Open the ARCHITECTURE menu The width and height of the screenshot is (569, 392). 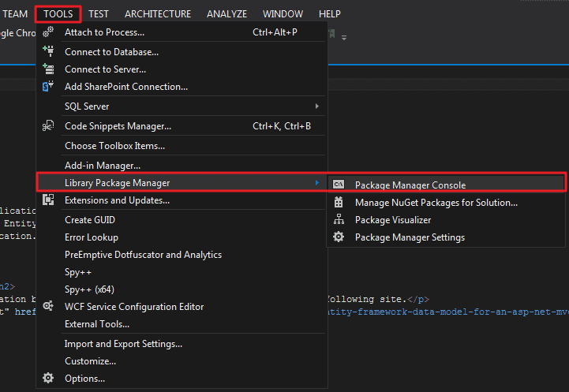(157, 13)
